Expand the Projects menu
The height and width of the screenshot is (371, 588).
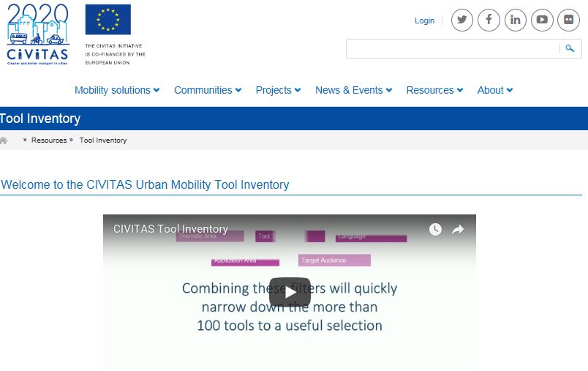coord(278,90)
